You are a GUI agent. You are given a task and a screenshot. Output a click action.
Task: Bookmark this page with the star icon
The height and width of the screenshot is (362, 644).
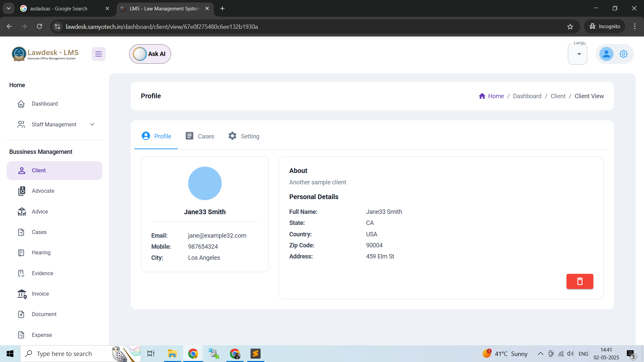571,26
